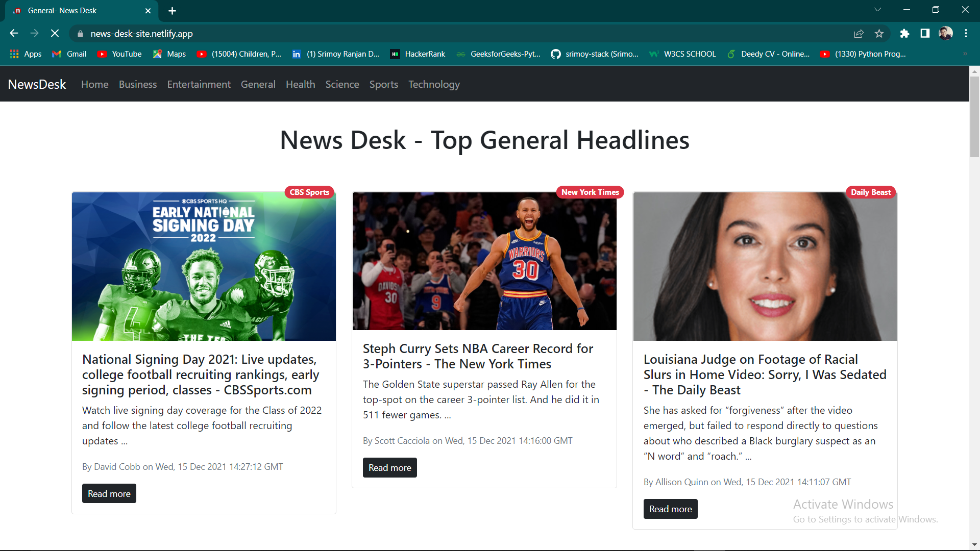
Task: Read more on Louisiana Judge article
Action: pos(671,509)
